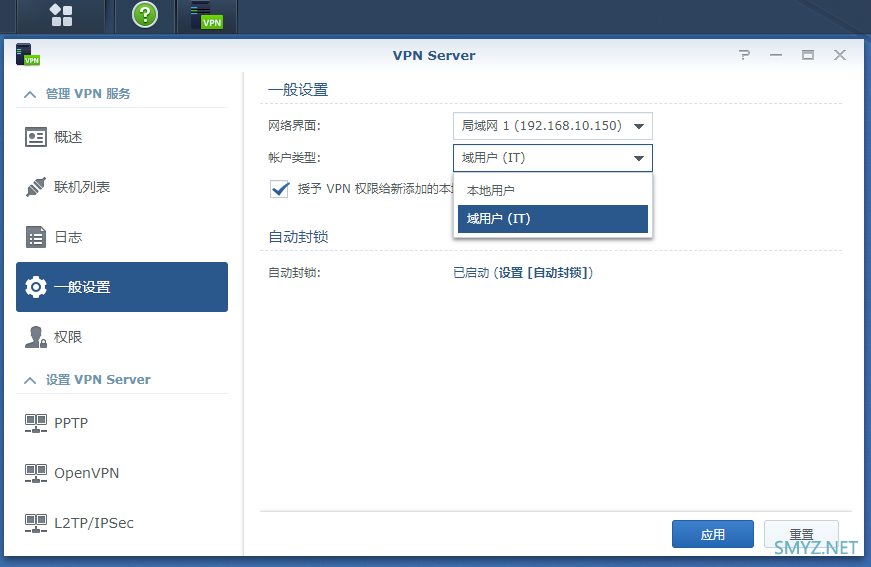Open the 权限 page
Screen dimensions: 871x567
[122, 337]
